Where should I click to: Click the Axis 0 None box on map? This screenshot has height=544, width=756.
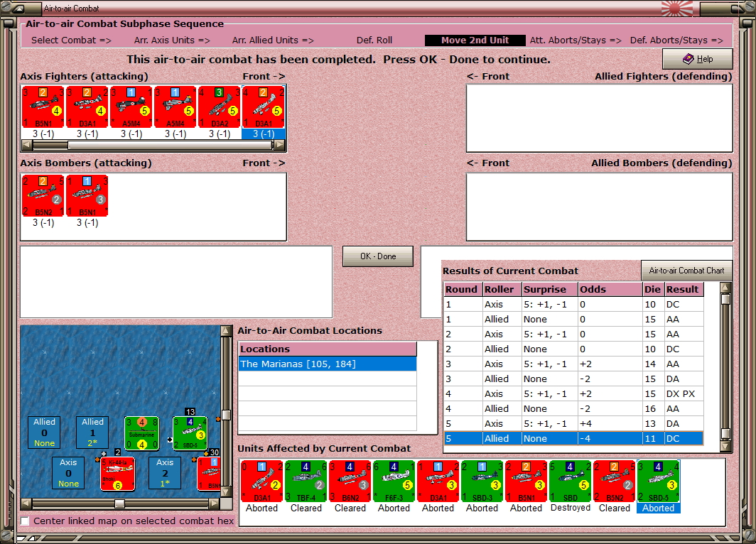pyautogui.click(x=68, y=473)
